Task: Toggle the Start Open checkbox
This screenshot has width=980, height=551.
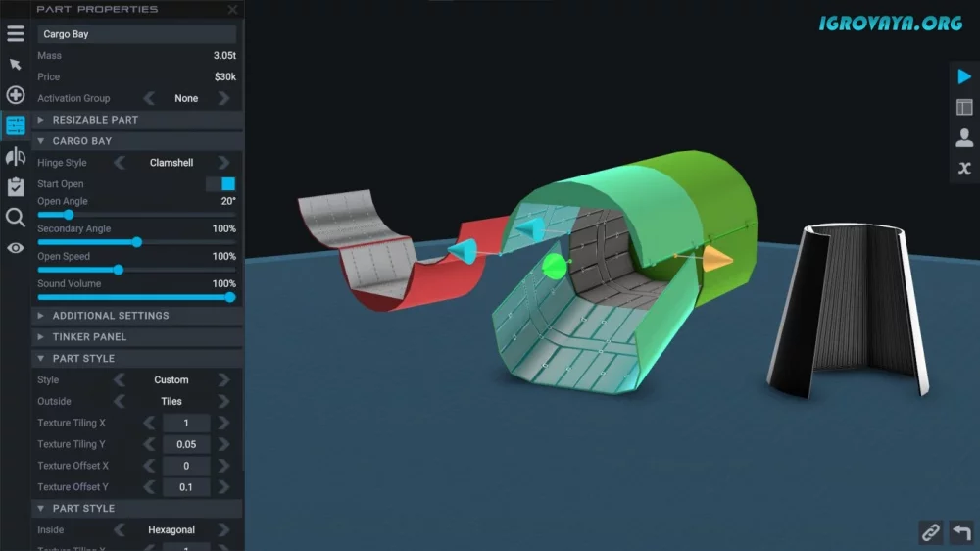Action: tap(227, 184)
